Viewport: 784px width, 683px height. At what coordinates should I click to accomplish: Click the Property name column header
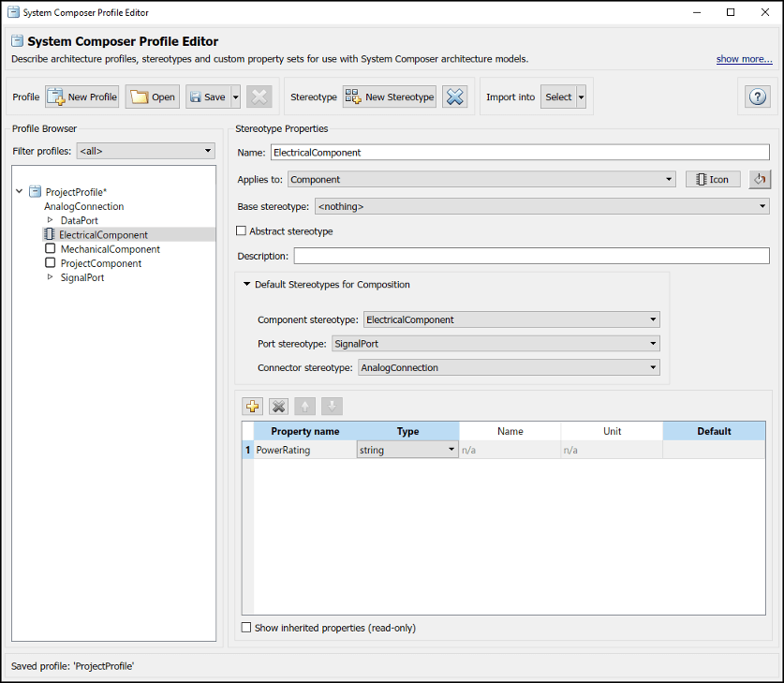305,432
